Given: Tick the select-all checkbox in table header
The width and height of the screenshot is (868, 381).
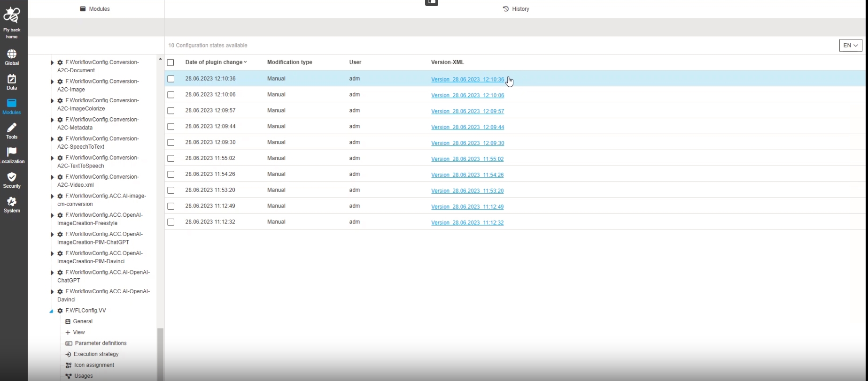Looking at the screenshot, I should tap(170, 62).
